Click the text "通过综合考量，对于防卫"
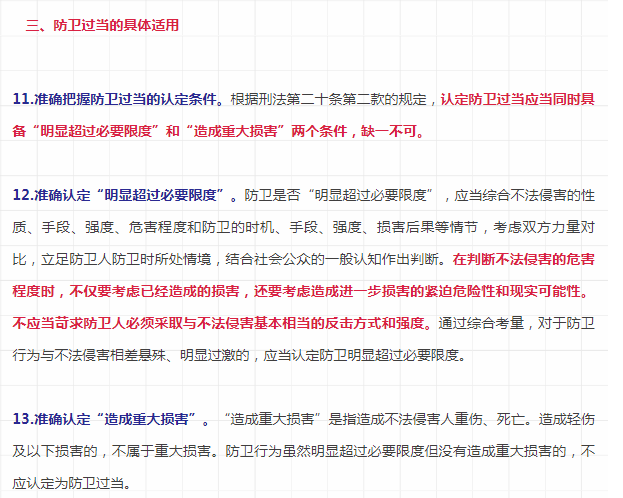Image resolution: width=623 pixels, height=498 pixels. point(517,323)
